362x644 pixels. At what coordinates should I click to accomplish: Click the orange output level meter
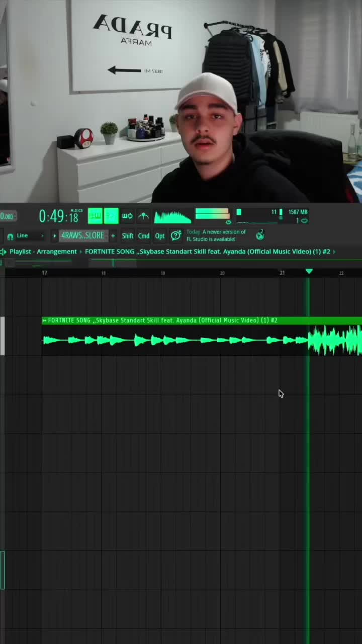tap(212, 214)
